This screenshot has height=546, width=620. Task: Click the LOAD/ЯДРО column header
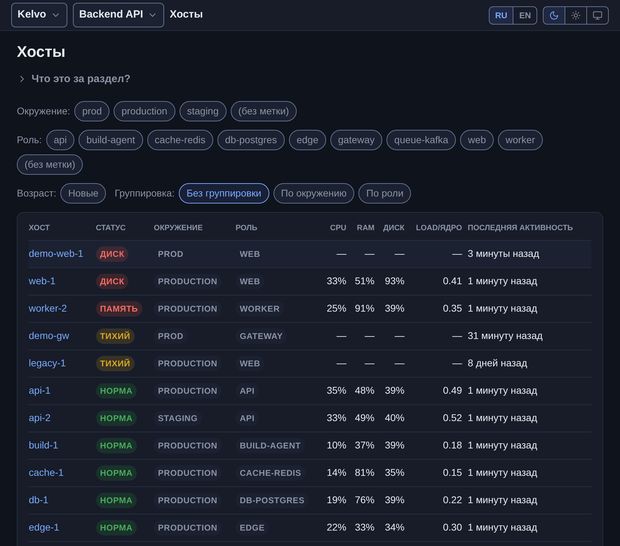point(439,228)
